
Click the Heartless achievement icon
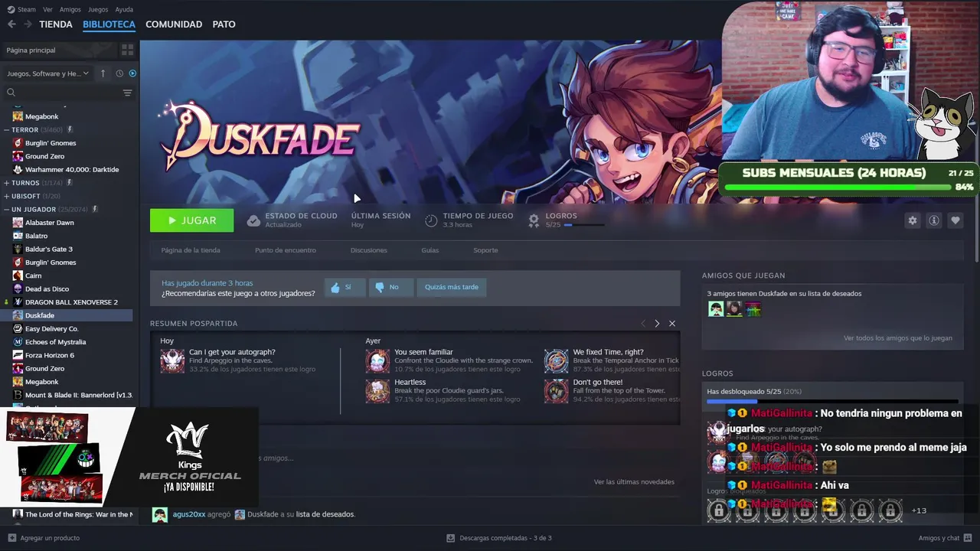tap(377, 390)
